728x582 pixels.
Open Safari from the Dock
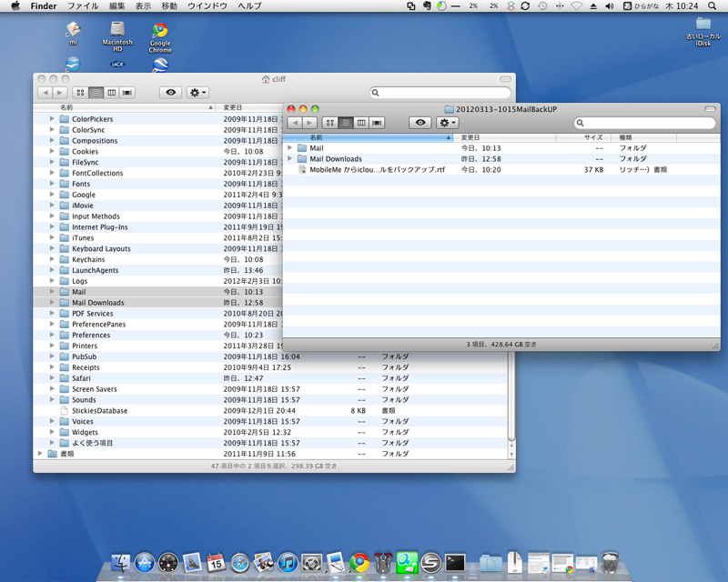(238, 564)
